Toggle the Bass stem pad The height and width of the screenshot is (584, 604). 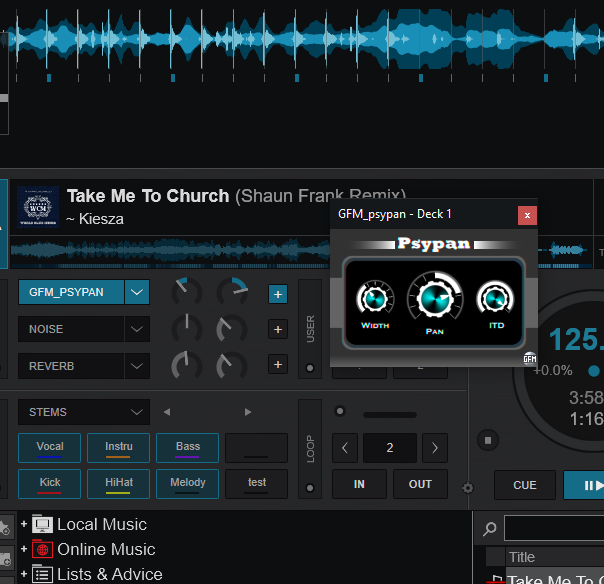(x=188, y=448)
